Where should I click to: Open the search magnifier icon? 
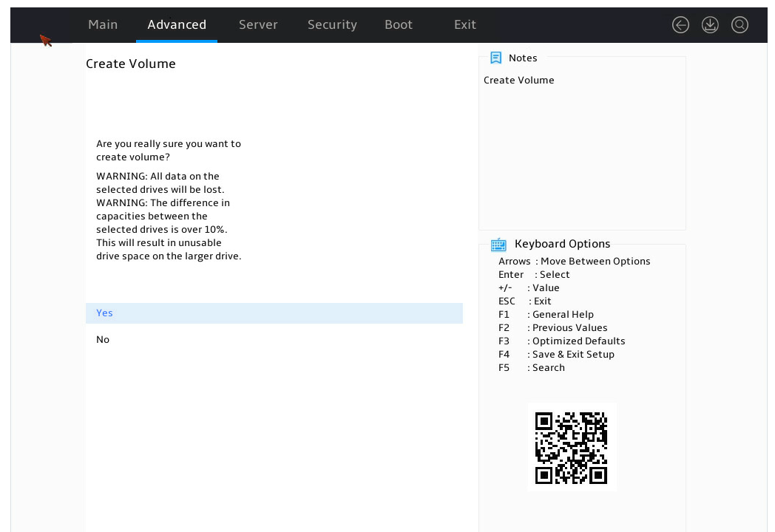[740, 24]
